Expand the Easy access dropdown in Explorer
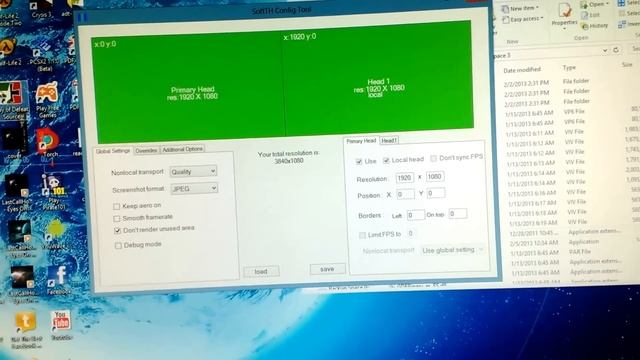640x360 pixels. [x=523, y=19]
